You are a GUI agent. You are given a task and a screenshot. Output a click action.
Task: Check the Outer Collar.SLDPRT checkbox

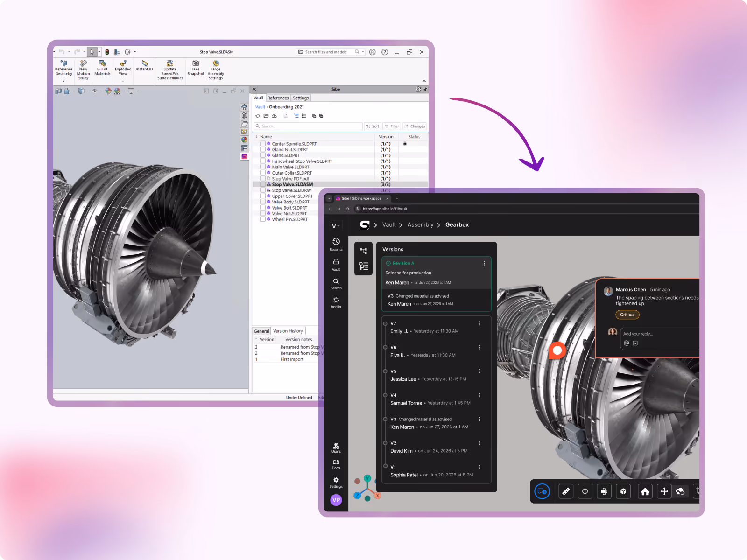point(263,173)
